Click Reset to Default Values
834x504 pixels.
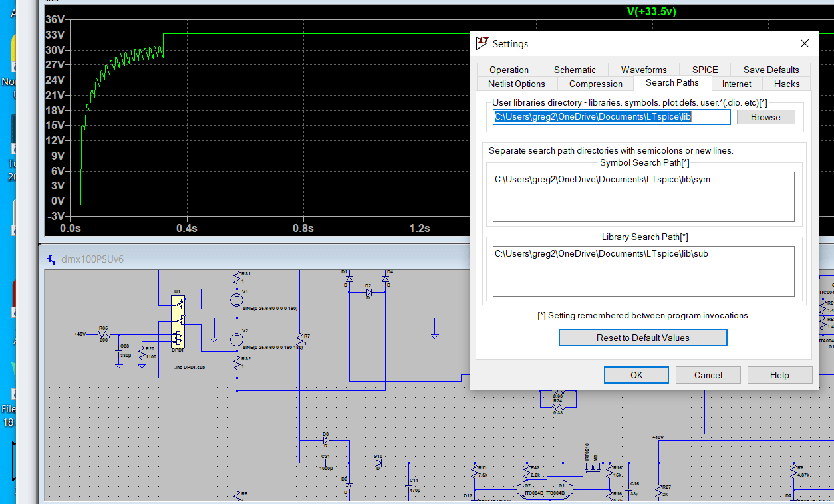(x=642, y=338)
